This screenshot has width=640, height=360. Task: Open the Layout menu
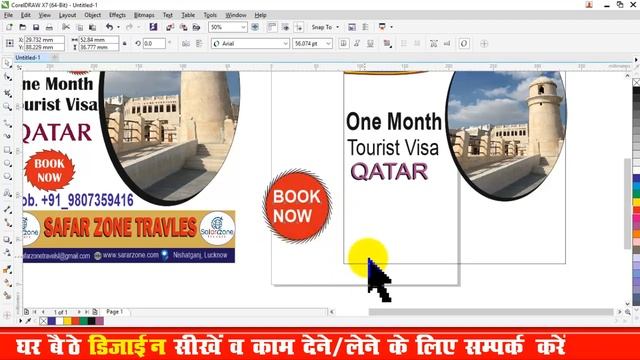[x=67, y=15]
